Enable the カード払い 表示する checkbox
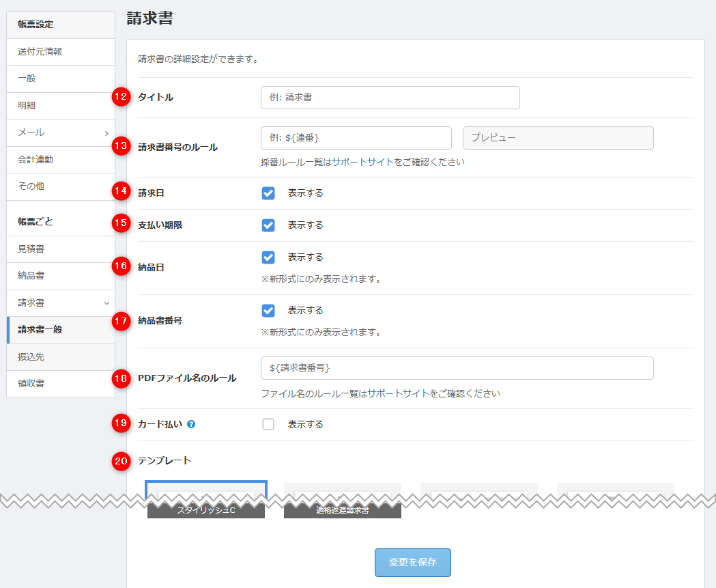This screenshot has height=588, width=716. [x=268, y=425]
